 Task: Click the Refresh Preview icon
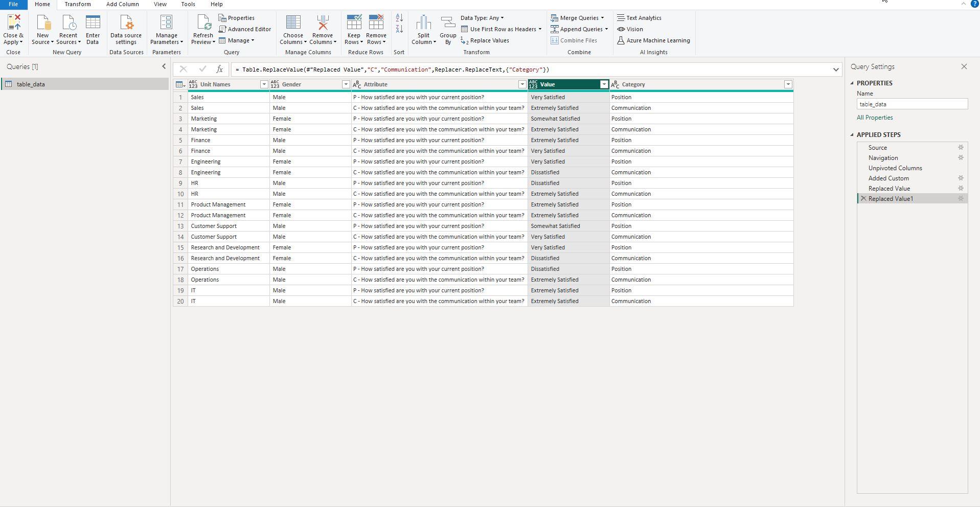[x=203, y=23]
